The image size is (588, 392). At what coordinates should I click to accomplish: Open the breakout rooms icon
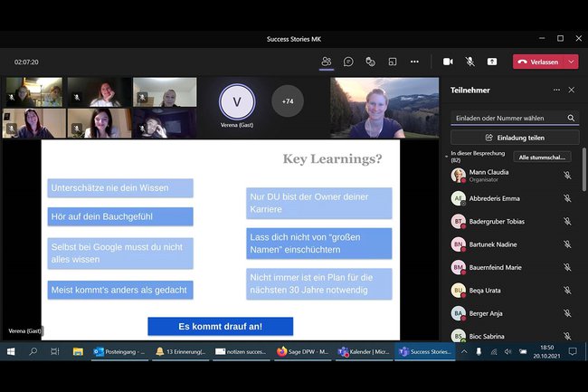[x=393, y=62]
